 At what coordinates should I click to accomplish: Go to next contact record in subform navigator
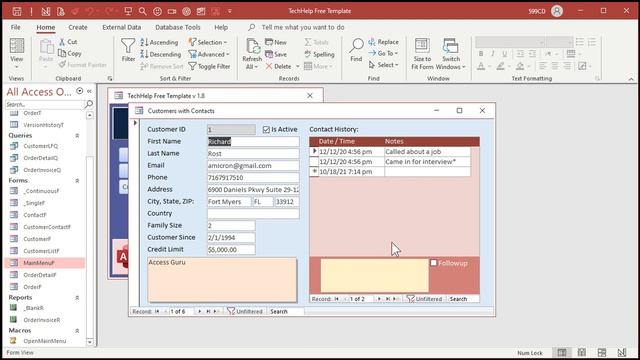pyautogui.click(x=379, y=299)
